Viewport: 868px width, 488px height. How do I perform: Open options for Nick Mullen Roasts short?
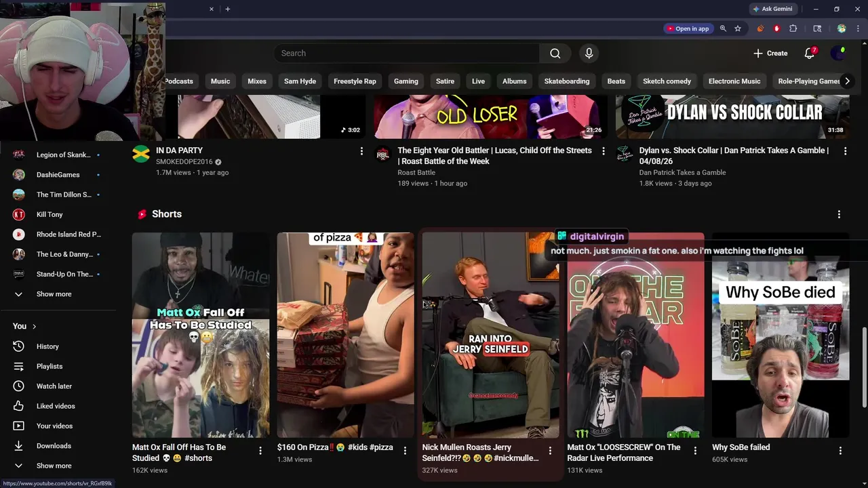click(550, 450)
